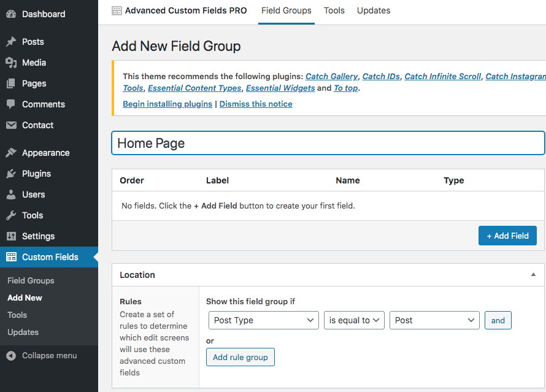
Task: Open the Catch IDs plugin link
Action: (381, 76)
